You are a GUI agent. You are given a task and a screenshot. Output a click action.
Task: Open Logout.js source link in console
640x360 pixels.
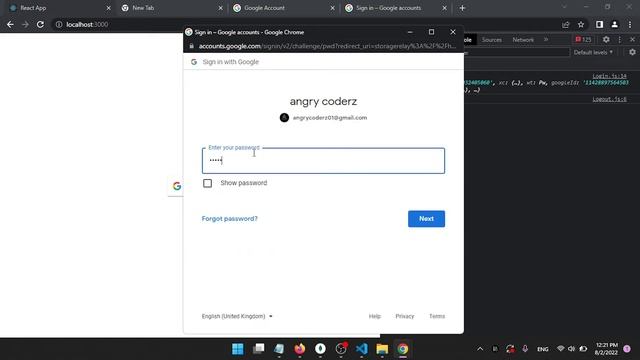[609, 99]
